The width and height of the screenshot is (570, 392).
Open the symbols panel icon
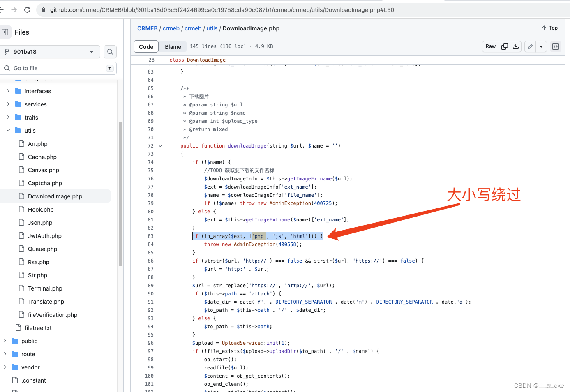pyautogui.click(x=556, y=46)
